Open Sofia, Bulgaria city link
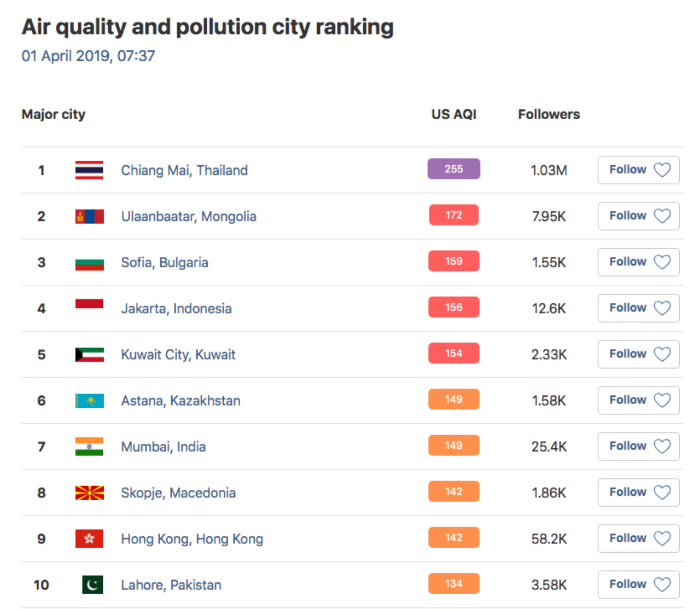Image resolution: width=700 pixels, height=609 pixels. point(165,262)
